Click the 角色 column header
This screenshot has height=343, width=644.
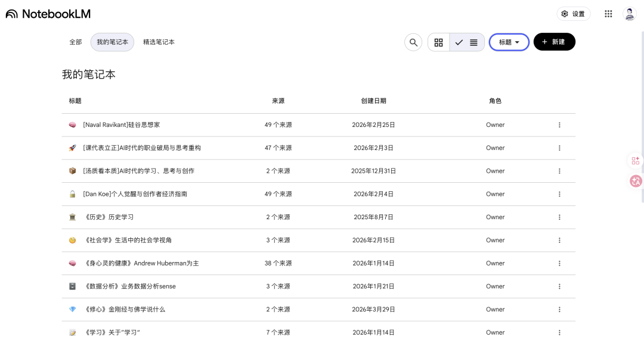pyautogui.click(x=495, y=101)
